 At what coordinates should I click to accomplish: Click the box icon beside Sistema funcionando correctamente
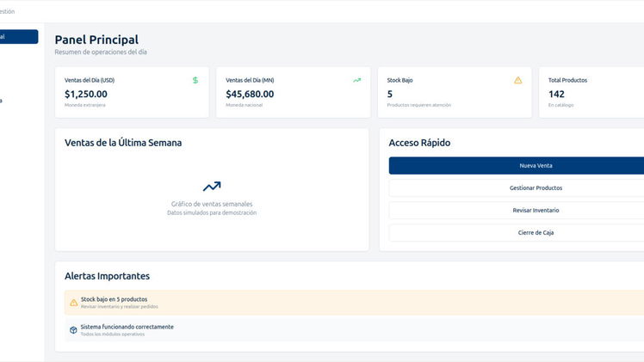(73, 330)
